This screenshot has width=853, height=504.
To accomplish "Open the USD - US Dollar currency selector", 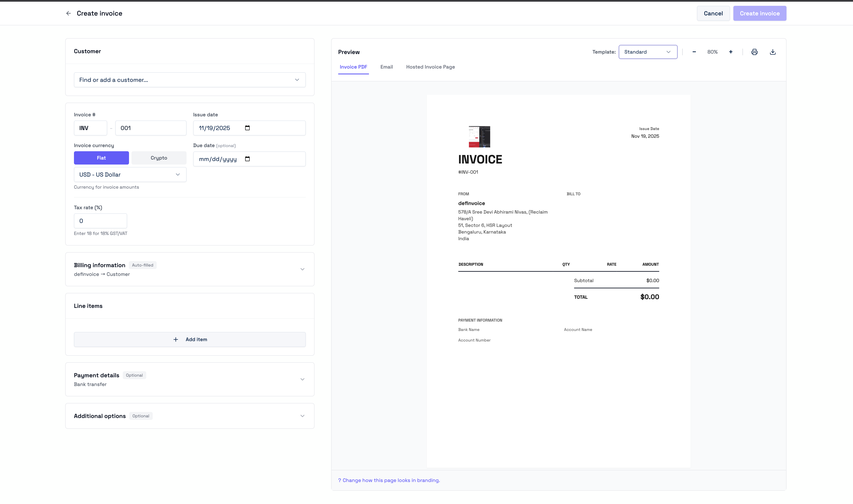I will point(130,174).
